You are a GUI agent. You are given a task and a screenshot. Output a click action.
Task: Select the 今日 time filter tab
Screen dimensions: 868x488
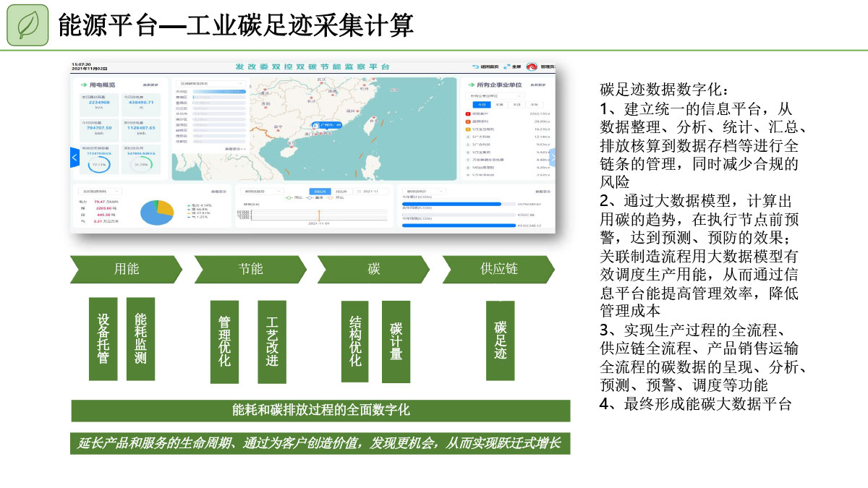click(x=481, y=104)
